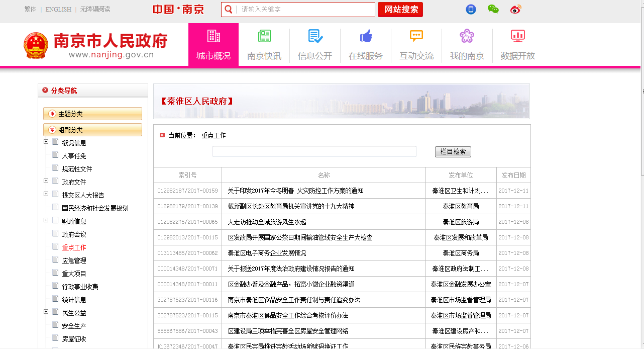
Task: Open the Weibo icon in header
Action: 516,9
